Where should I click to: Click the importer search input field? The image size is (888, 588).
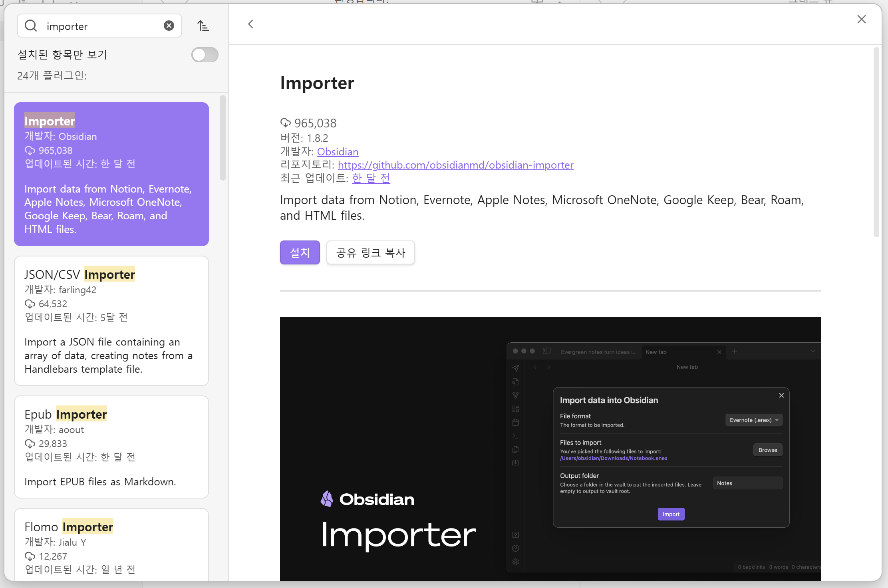click(100, 26)
